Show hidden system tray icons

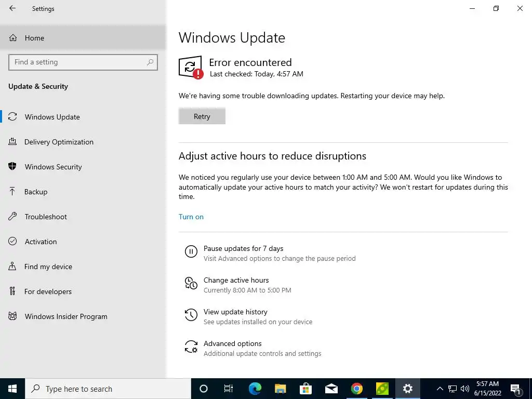click(440, 389)
